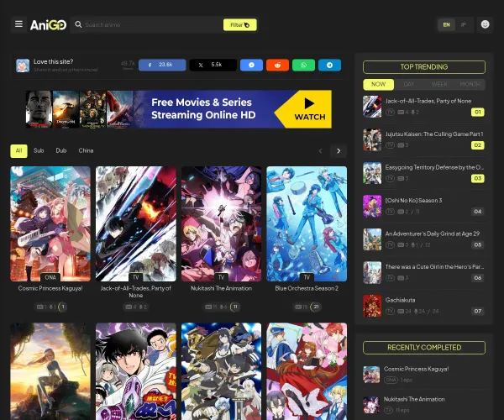The image size is (504, 420).
Task: Go to previous page arrow
Action: pyautogui.click(x=320, y=151)
